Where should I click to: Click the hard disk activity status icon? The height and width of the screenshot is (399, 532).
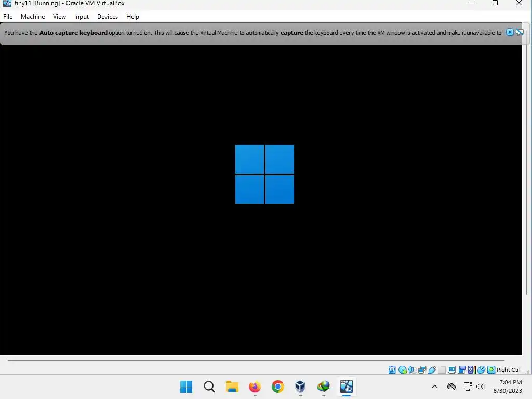point(392,369)
